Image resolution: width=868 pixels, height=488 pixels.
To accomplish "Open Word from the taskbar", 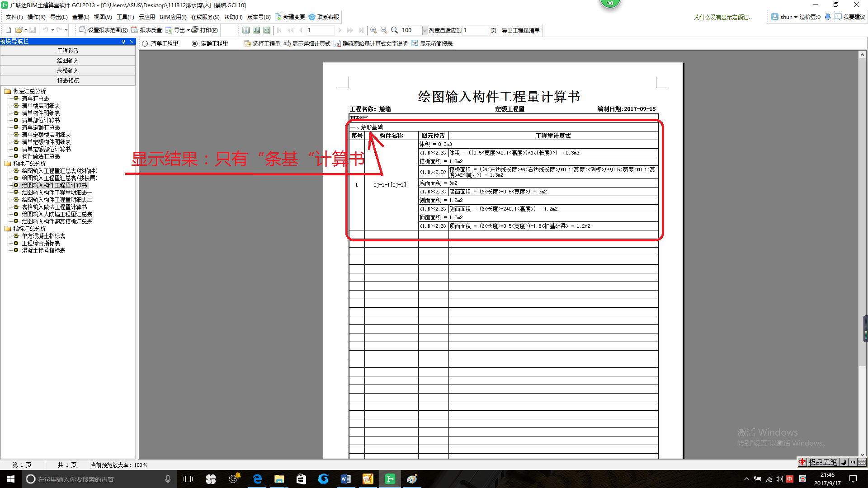I will [346, 479].
